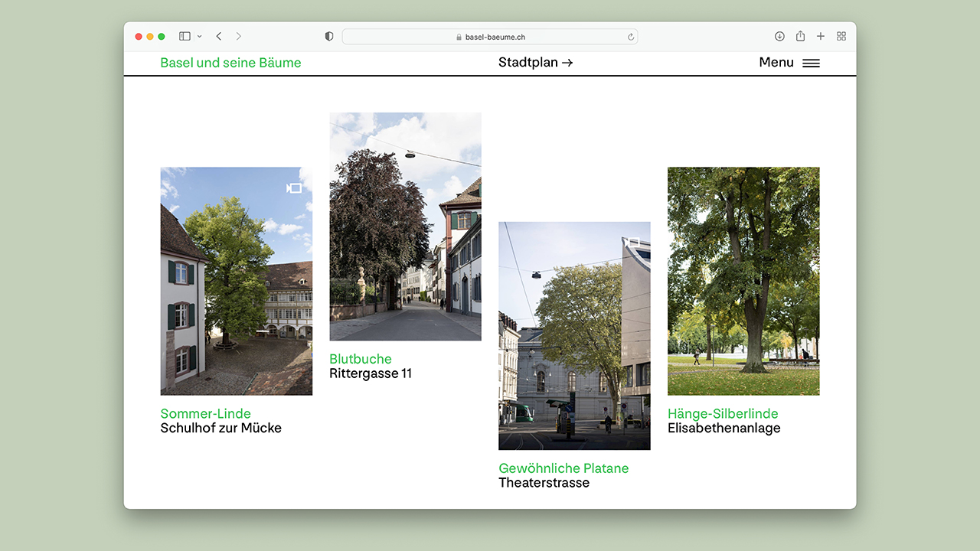Select the Hänge-Silberlinde title link
The width and height of the screenshot is (980, 551).
pyautogui.click(x=723, y=414)
